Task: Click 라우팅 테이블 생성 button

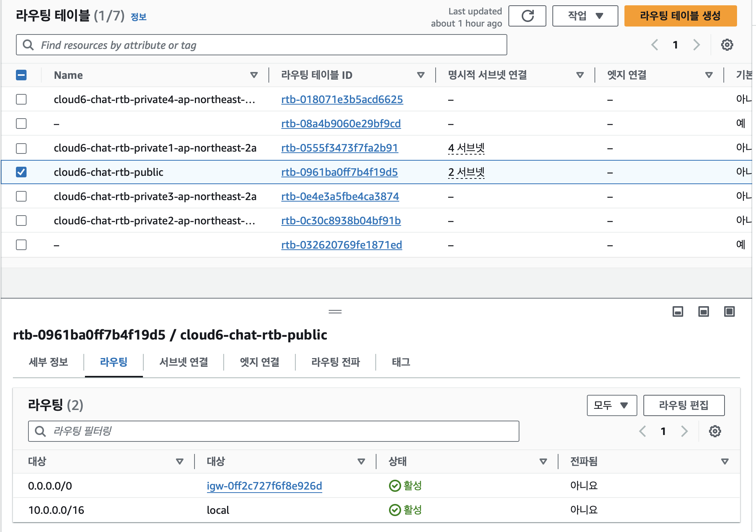Action: point(680,16)
